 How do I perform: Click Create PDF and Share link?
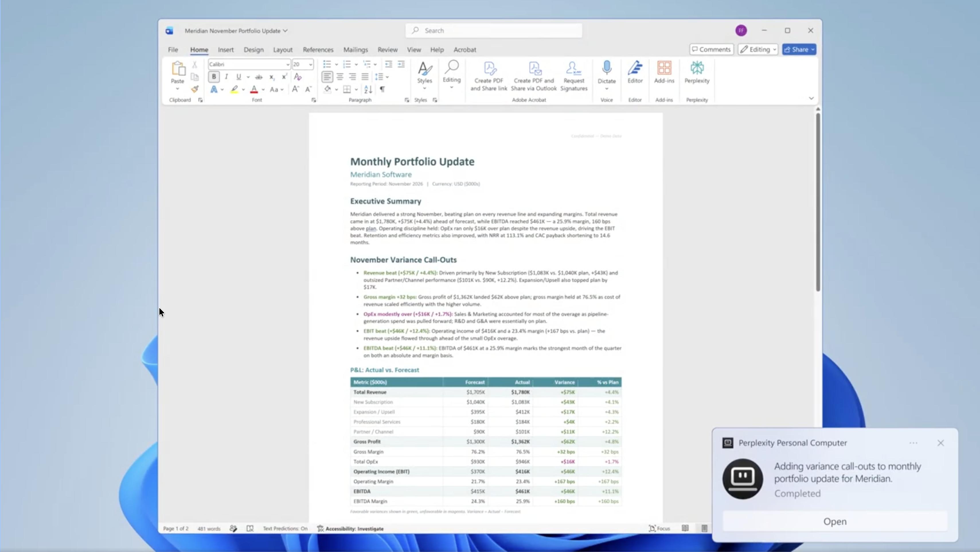point(489,77)
